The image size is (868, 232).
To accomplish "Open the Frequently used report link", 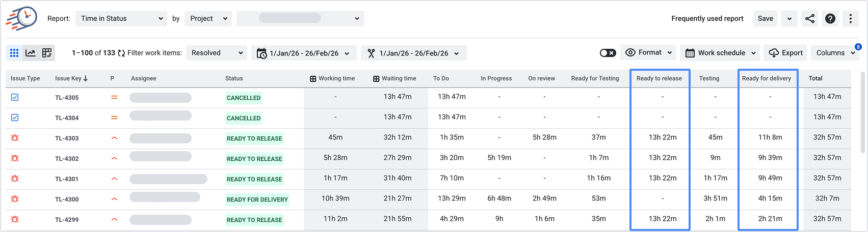I will point(707,19).
